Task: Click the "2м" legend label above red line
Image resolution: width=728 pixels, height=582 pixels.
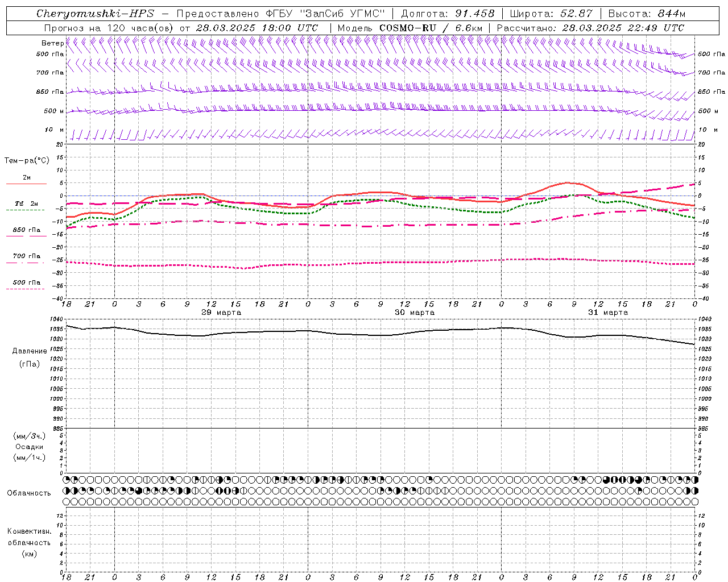Action: pos(27,177)
